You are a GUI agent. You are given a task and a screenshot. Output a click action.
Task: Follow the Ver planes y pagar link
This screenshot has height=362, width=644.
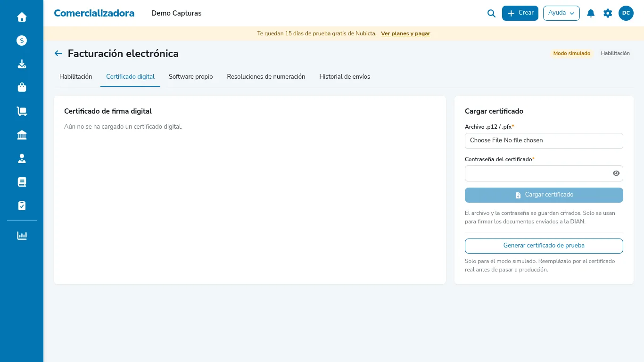[405, 33]
